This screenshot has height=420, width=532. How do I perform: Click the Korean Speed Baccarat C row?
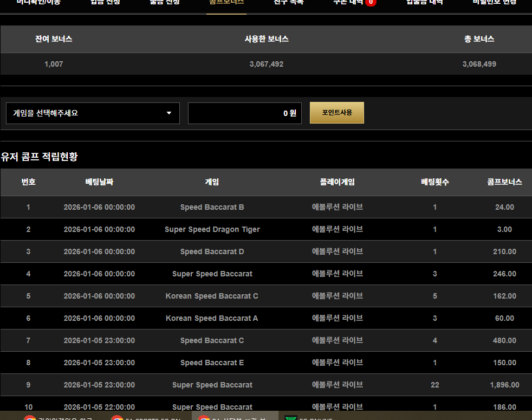pos(212,296)
